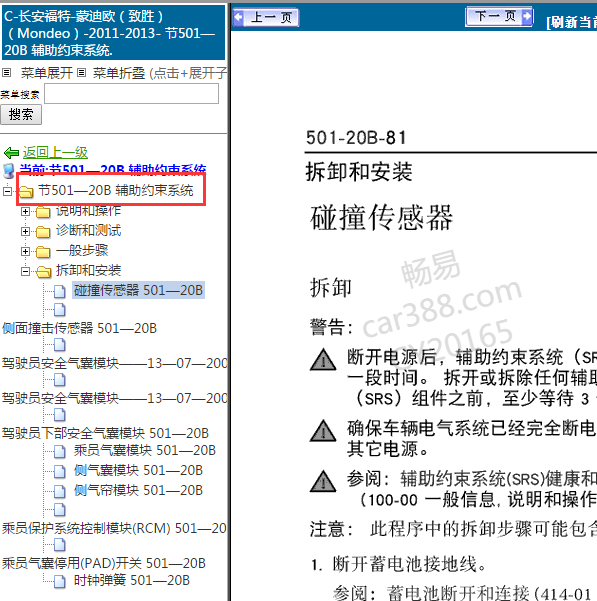Collapse the 节501—20B 辅助约束系统 root node

(x=7, y=191)
